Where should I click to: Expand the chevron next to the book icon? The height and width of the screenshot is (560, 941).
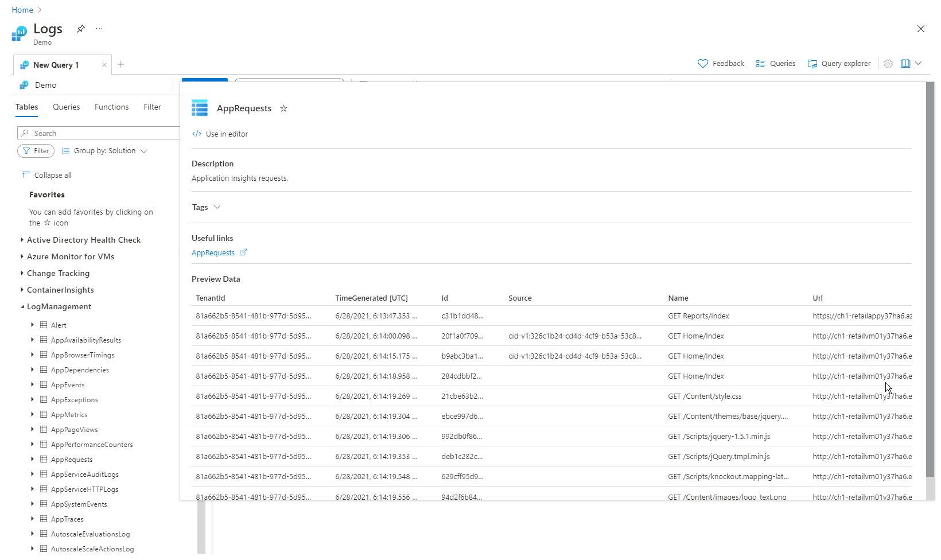click(919, 64)
